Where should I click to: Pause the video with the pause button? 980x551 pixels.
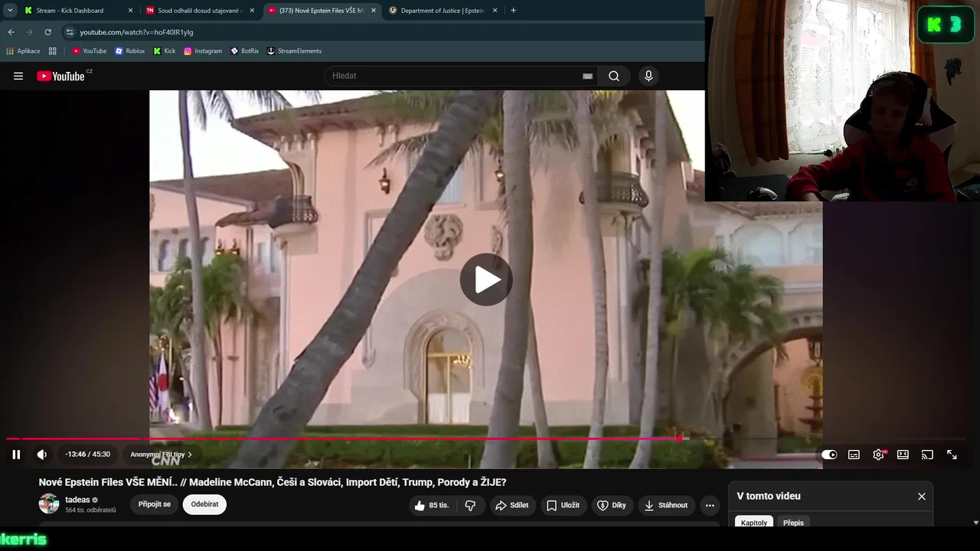click(16, 455)
